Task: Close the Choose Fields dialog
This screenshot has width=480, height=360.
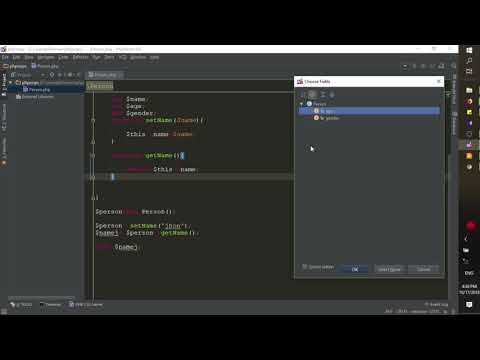Action: [439, 81]
